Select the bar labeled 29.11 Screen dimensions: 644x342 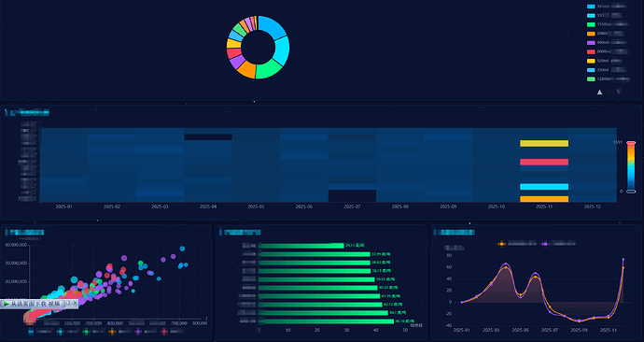pyautogui.click(x=301, y=246)
